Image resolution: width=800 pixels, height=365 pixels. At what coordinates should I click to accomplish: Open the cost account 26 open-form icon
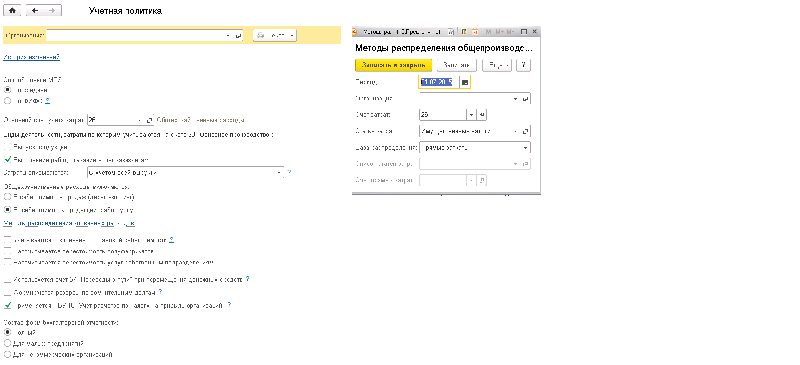(149, 120)
